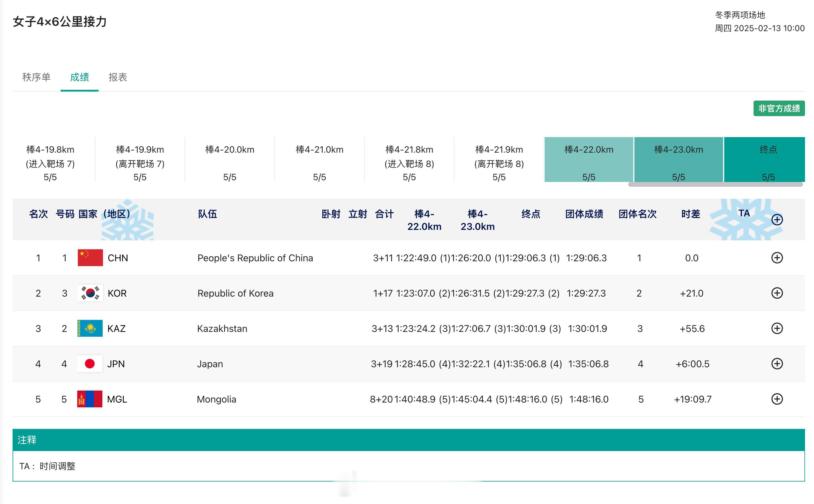Click the KOR country code

coord(117,293)
